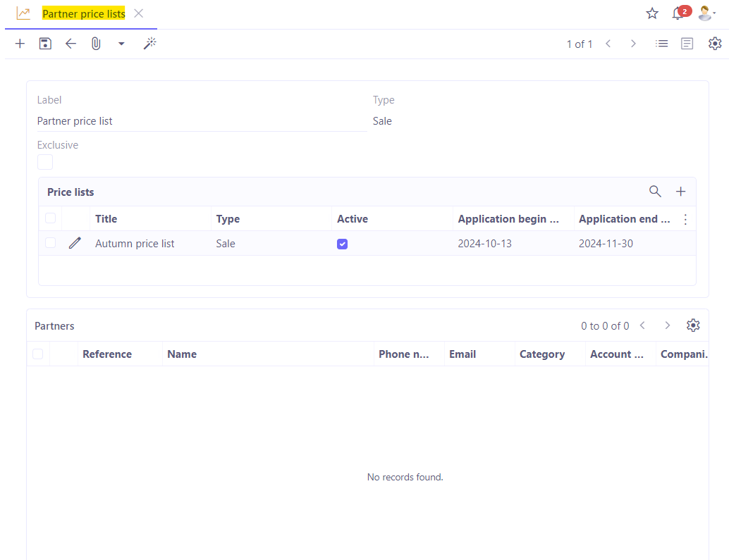729x560 pixels.
Task: Untick Active for Autumn price list
Action: 342,243
